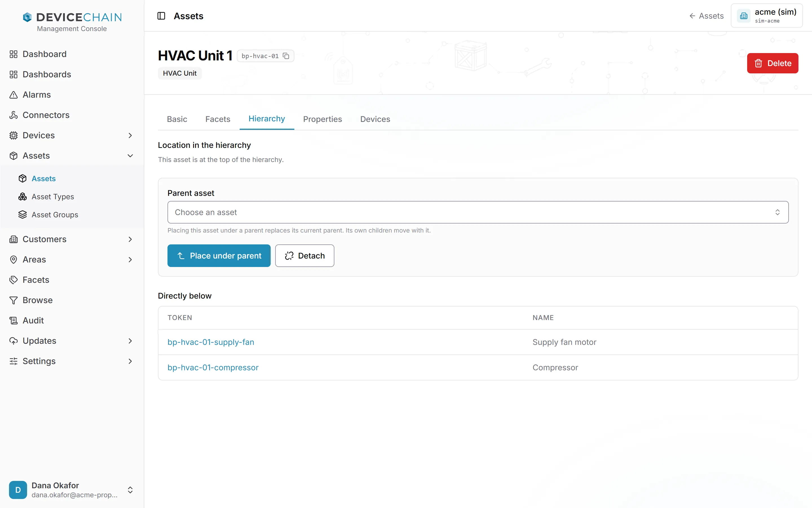Select the Hierarchy tab
This screenshot has width=812, height=508.
pos(267,119)
